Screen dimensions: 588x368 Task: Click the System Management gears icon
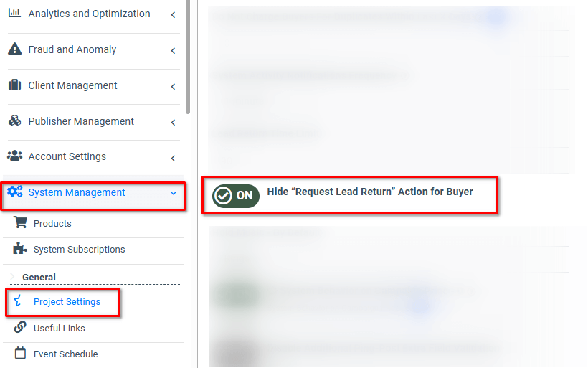(15, 192)
